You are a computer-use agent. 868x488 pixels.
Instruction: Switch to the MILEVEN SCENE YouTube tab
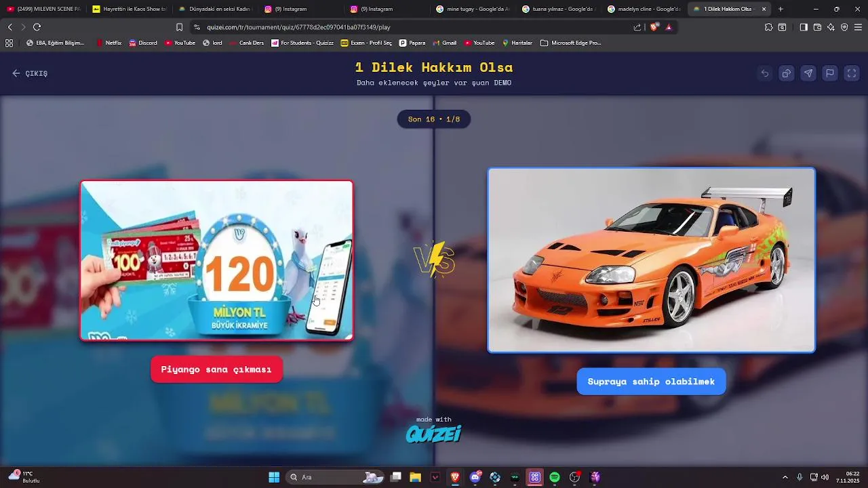click(x=43, y=9)
